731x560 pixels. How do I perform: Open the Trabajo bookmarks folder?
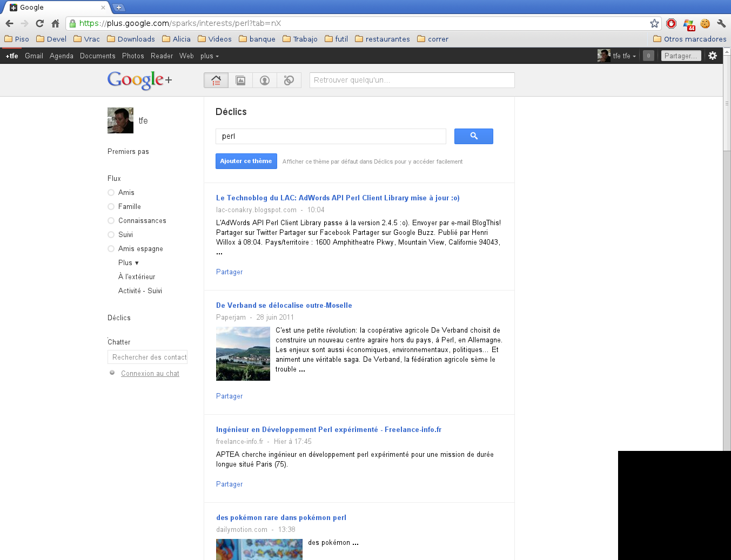point(300,39)
